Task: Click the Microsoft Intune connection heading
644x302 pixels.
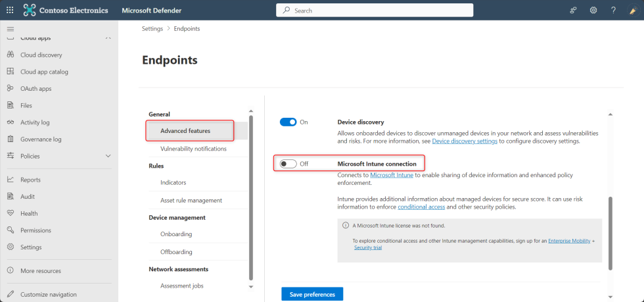Action: [377, 164]
